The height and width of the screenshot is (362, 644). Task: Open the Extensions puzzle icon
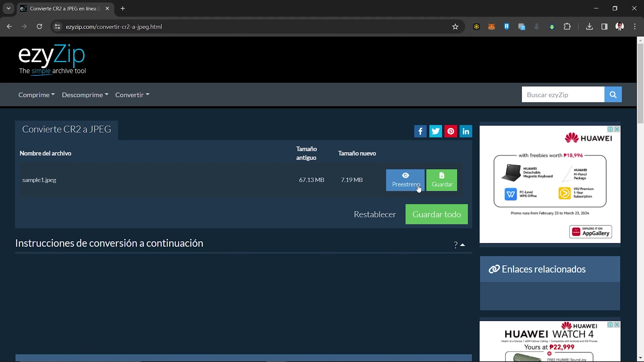[567, 27]
